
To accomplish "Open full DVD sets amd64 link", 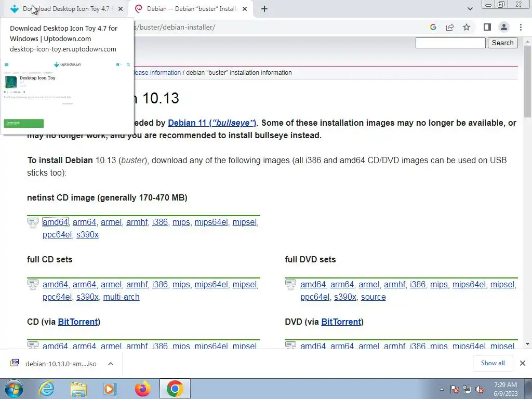I will pyautogui.click(x=313, y=285).
